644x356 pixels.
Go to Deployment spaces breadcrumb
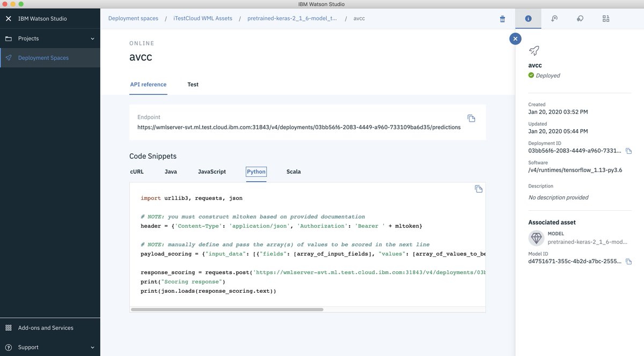tap(133, 18)
